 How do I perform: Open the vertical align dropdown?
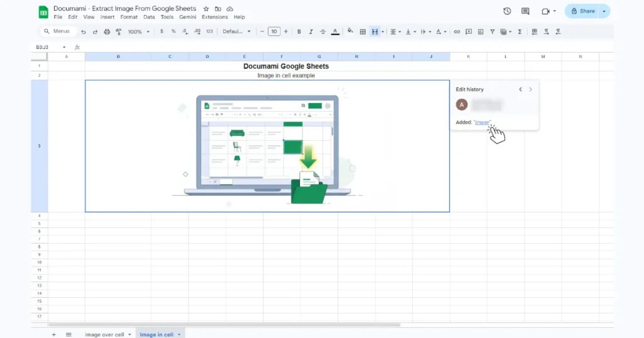[x=411, y=31]
